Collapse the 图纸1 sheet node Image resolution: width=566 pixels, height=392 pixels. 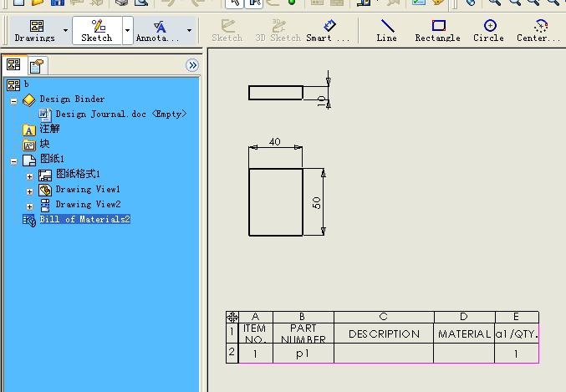coord(13,161)
